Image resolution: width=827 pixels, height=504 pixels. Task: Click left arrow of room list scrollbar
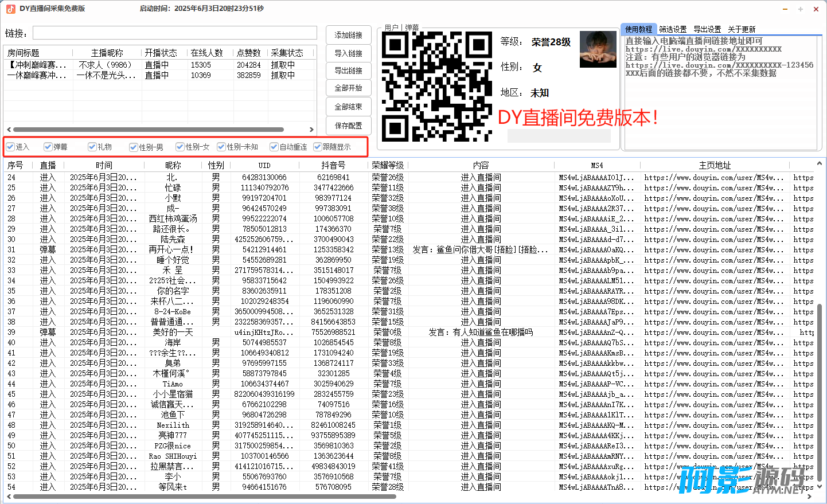[9, 130]
